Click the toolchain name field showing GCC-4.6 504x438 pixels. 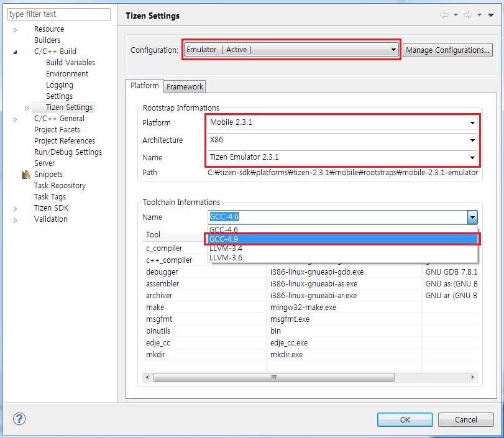(x=337, y=217)
